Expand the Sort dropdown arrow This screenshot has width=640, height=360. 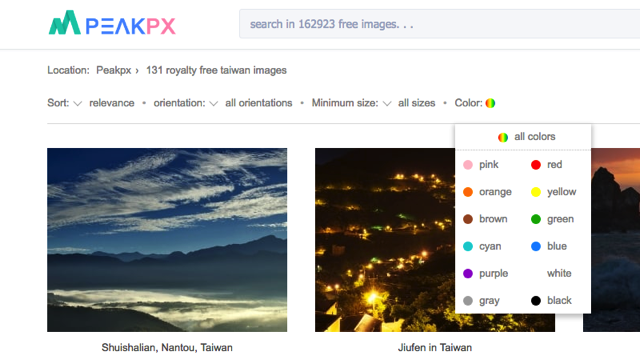pyautogui.click(x=77, y=104)
